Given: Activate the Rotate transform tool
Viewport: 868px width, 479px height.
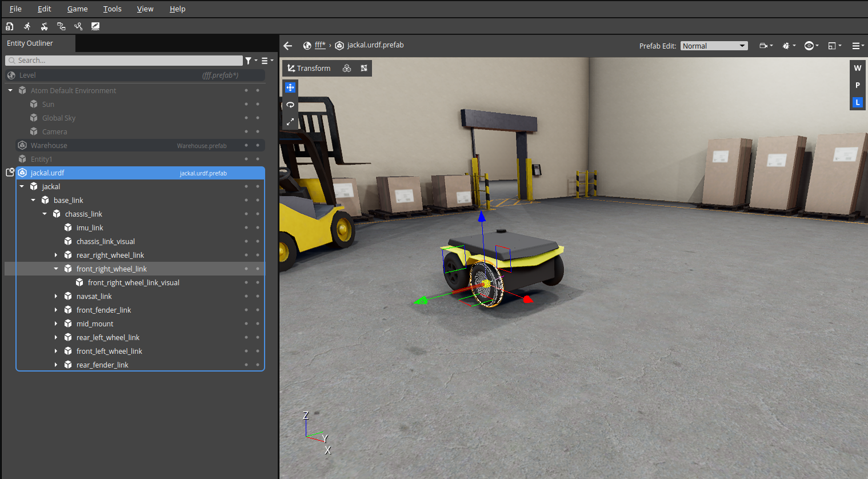Looking at the screenshot, I should pyautogui.click(x=290, y=105).
